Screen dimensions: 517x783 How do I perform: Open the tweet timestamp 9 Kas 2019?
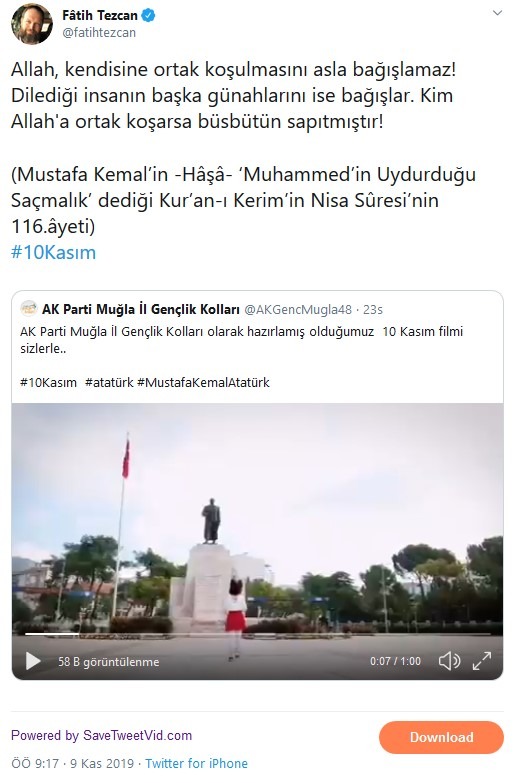point(102,764)
